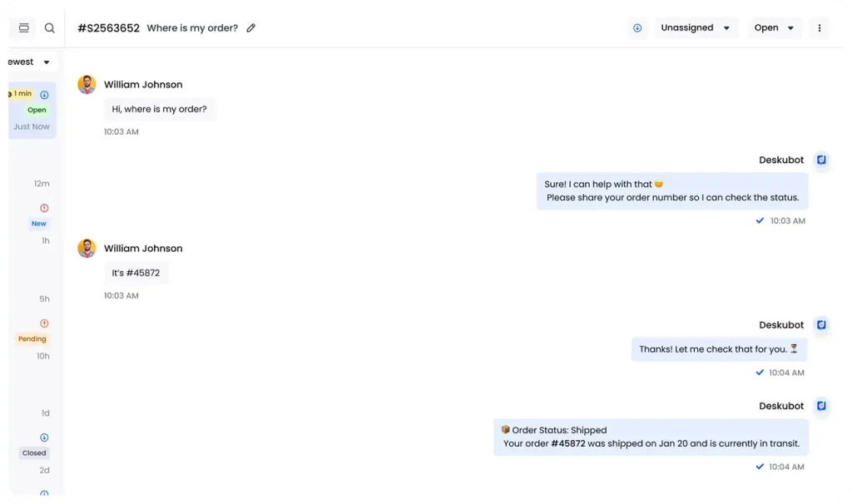Expand the Unassigned assignee dropdown

click(x=696, y=27)
